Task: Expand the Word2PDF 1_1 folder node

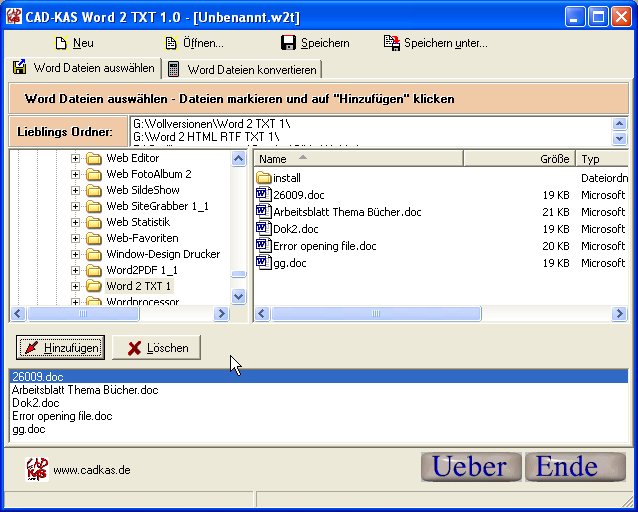Action: pos(75,270)
